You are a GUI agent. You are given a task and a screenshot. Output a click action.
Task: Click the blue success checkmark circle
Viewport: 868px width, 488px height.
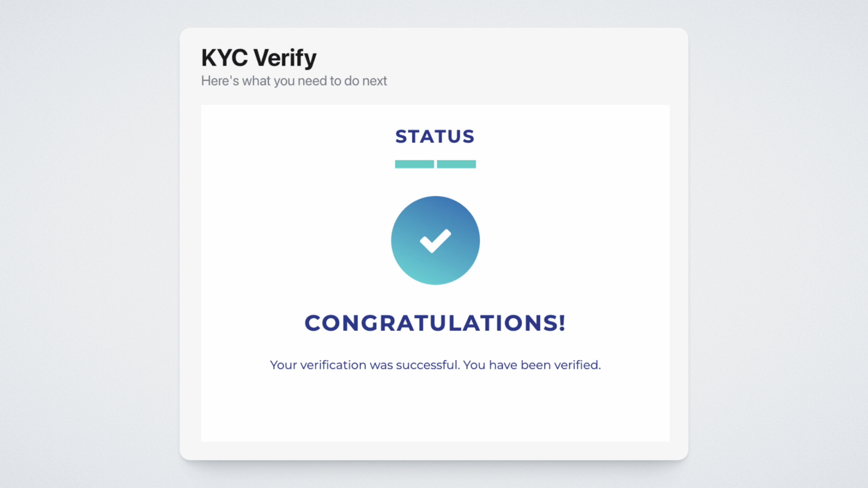[435, 240]
